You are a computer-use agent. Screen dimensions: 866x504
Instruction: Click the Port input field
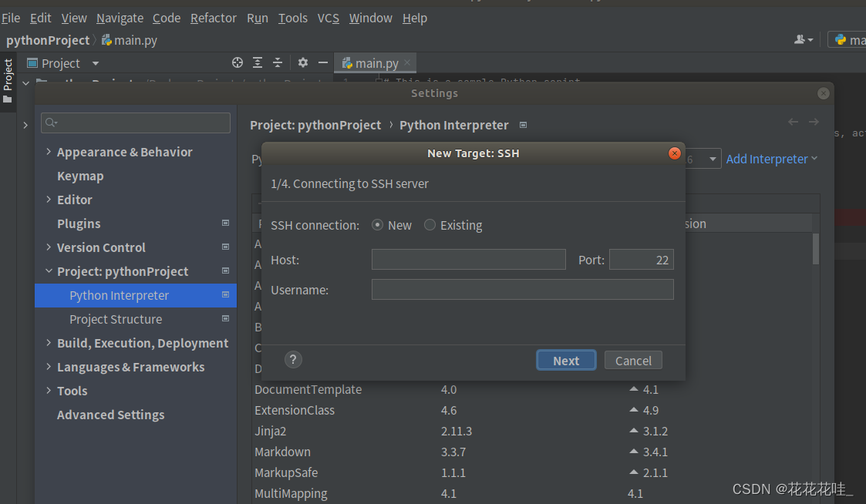pos(642,260)
